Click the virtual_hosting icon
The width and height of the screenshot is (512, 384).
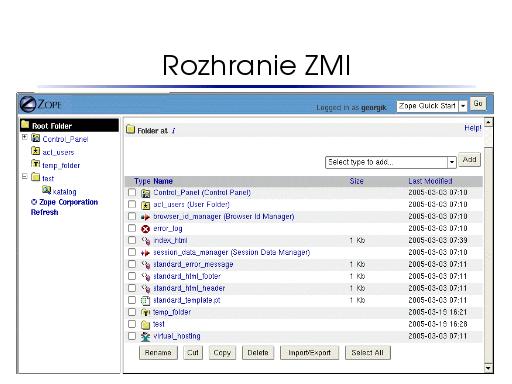click(145, 336)
